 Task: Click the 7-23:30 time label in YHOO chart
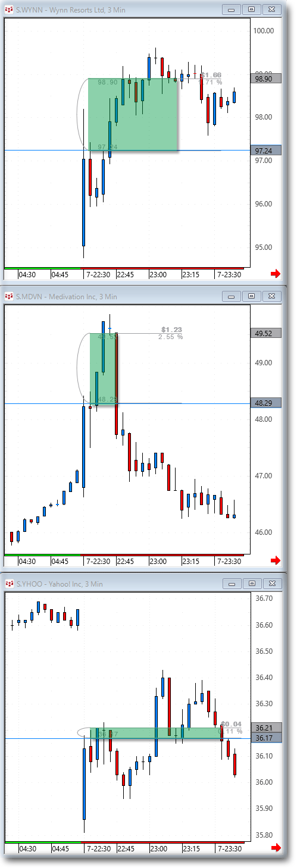tap(229, 849)
